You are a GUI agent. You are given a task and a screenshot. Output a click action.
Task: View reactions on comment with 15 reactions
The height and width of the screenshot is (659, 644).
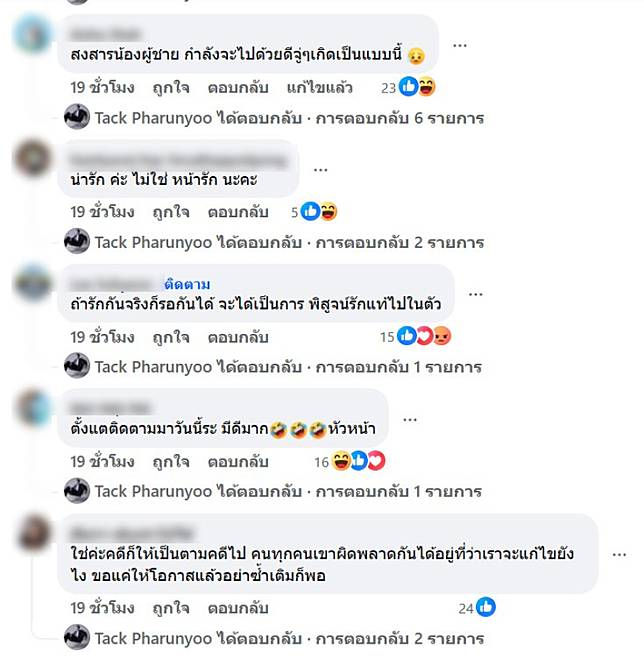[415, 336]
